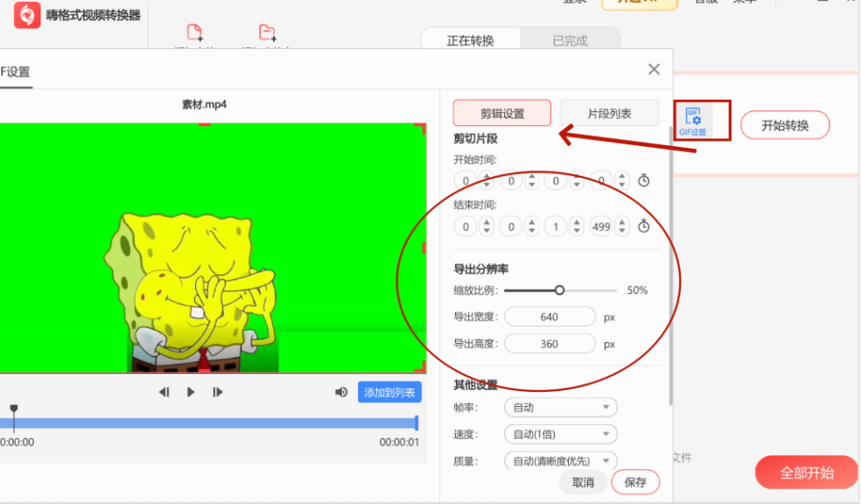The width and height of the screenshot is (861, 504).
Task: Mute the preview with the speaker icon
Action: (x=341, y=392)
